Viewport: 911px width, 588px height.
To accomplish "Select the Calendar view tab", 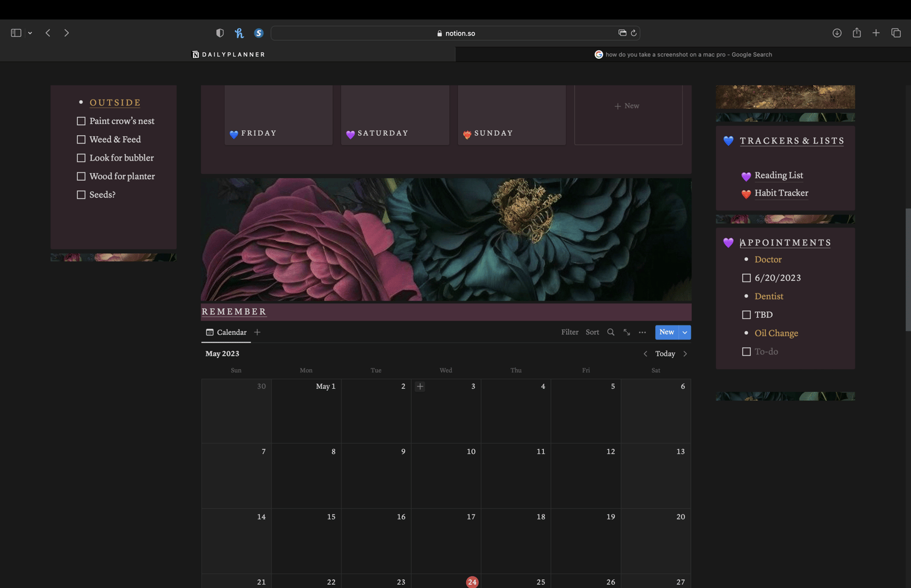I will click(226, 333).
